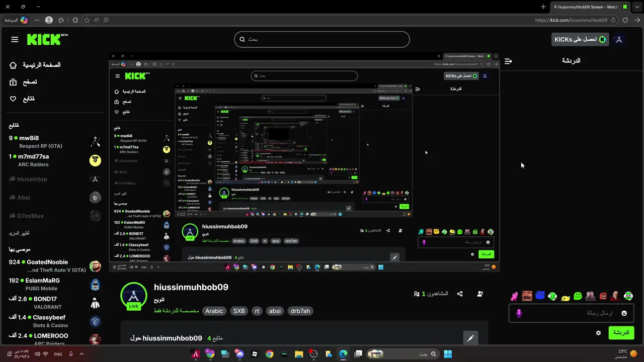
Task: Open the الصفحة الرئيسية home item
Action: point(35,65)
